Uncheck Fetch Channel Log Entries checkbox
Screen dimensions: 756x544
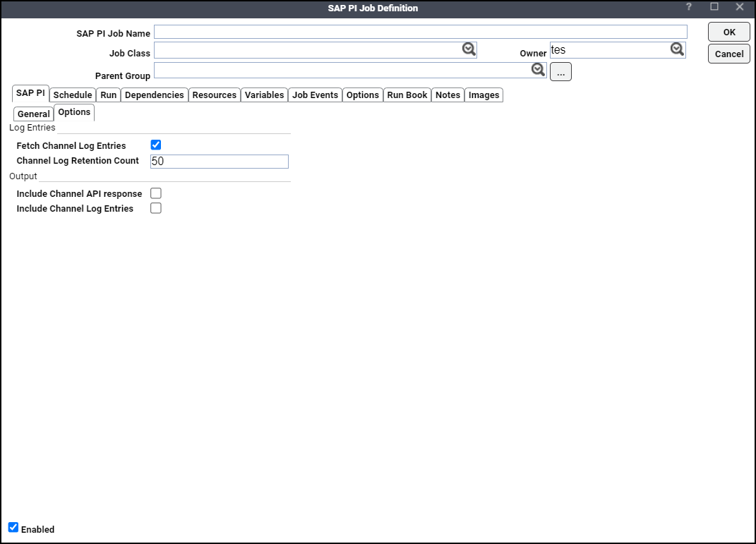pyautogui.click(x=156, y=145)
